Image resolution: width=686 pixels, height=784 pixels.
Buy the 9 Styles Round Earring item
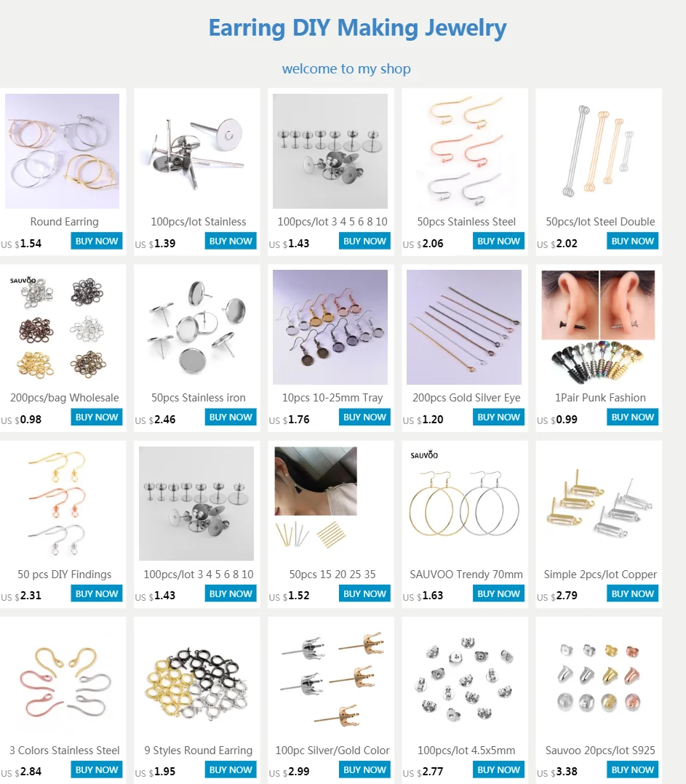tap(231, 769)
